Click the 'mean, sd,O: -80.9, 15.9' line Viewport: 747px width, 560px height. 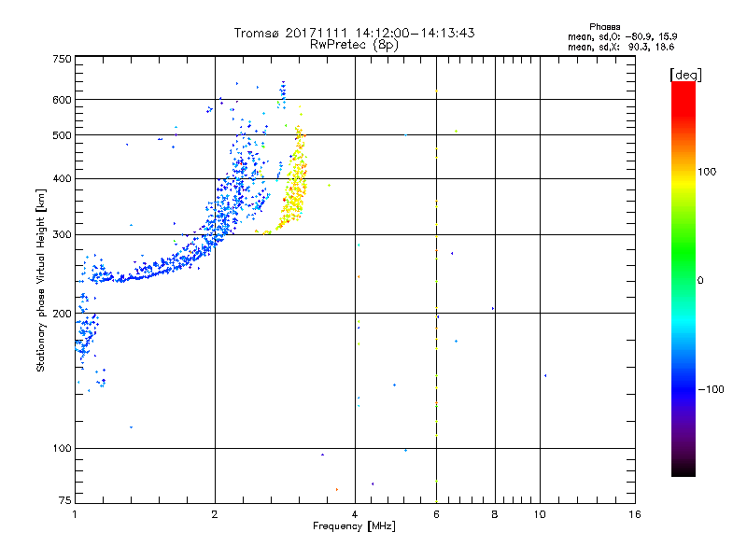pos(622,36)
